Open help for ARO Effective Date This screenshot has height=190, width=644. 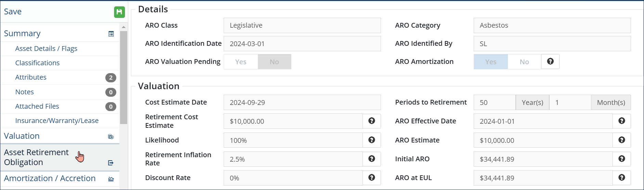(621, 121)
